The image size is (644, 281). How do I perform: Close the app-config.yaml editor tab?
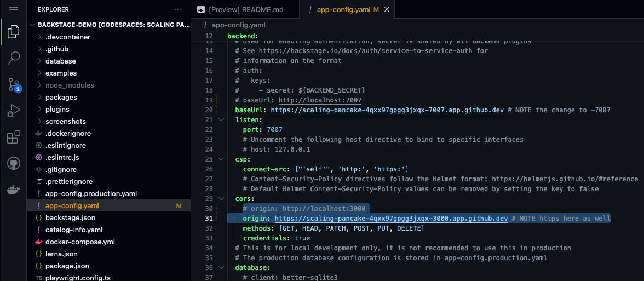click(x=386, y=9)
